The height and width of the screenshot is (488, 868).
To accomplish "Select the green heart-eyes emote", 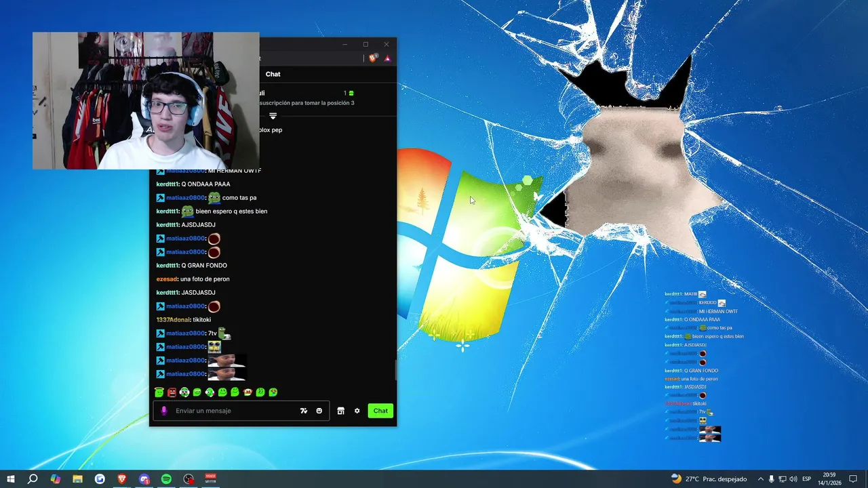I will point(273,392).
